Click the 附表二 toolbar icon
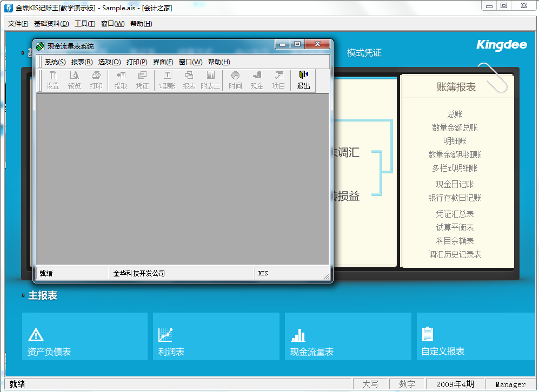539x392 pixels. 210,80
